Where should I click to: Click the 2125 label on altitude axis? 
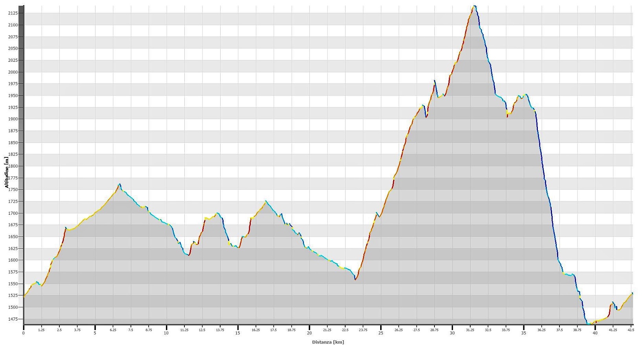[13, 13]
